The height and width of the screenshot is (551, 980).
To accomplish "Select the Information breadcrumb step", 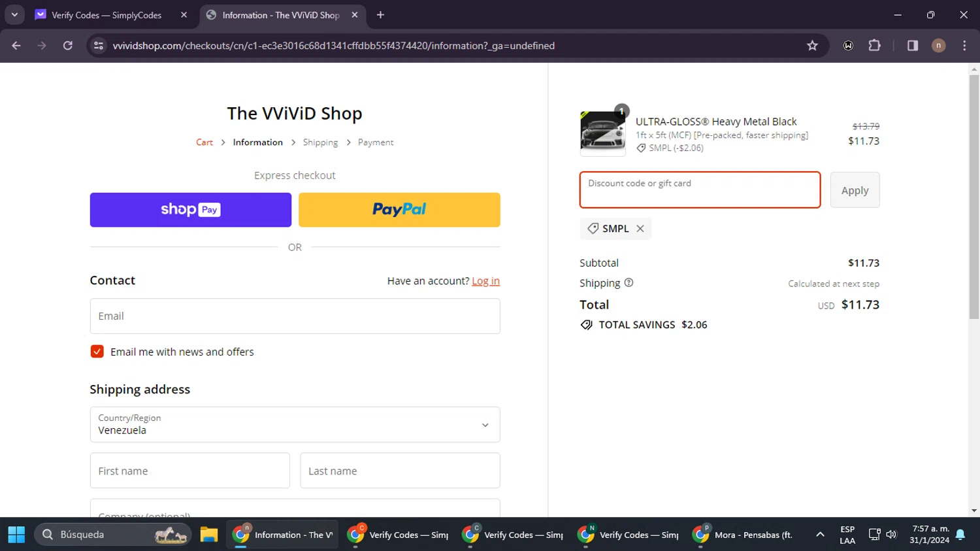I will (258, 142).
